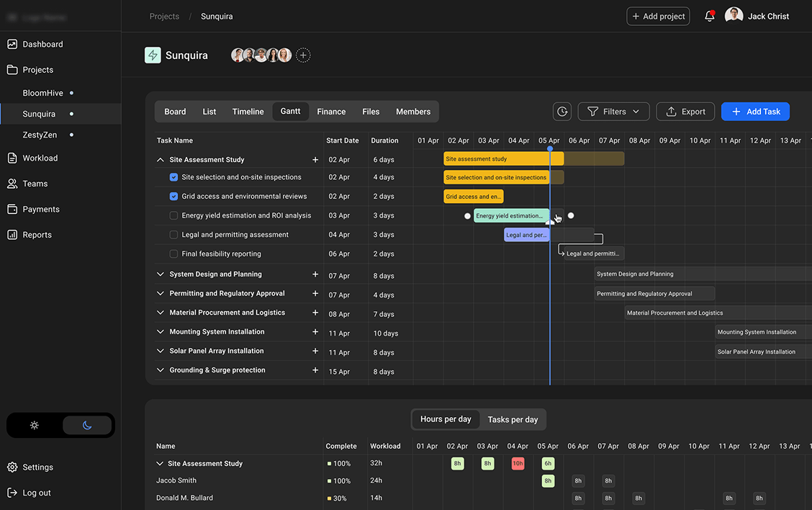Open the Filters dropdown
This screenshot has width=812, height=510.
click(x=613, y=112)
